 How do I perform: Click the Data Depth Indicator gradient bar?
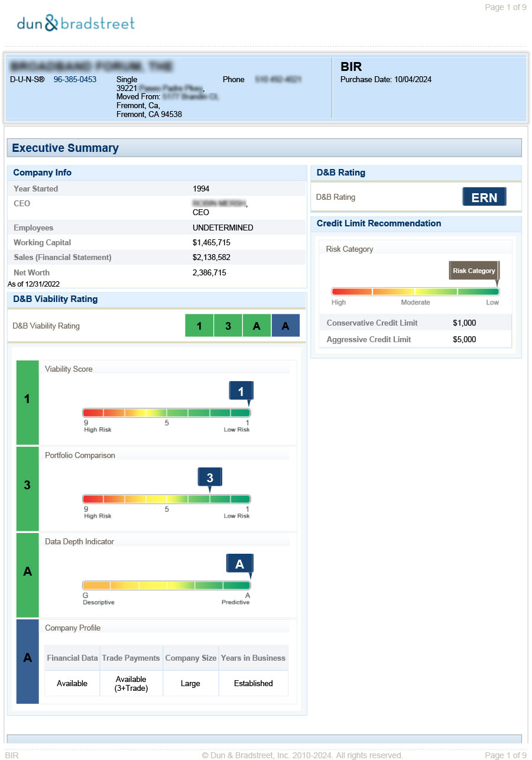point(167,585)
